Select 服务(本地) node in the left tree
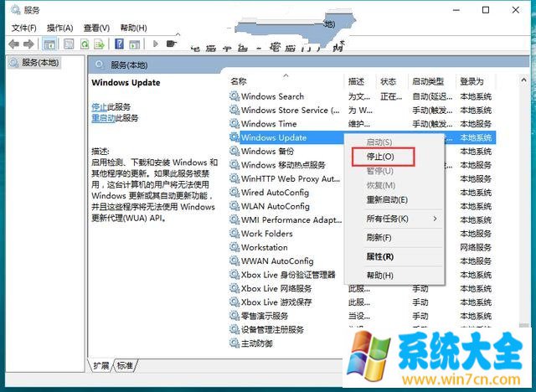 34,63
